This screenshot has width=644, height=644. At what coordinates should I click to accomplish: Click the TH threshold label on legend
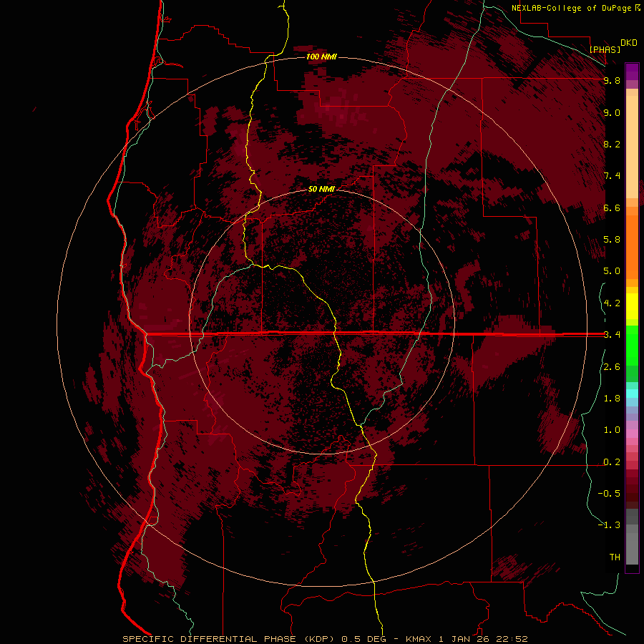(x=615, y=557)
